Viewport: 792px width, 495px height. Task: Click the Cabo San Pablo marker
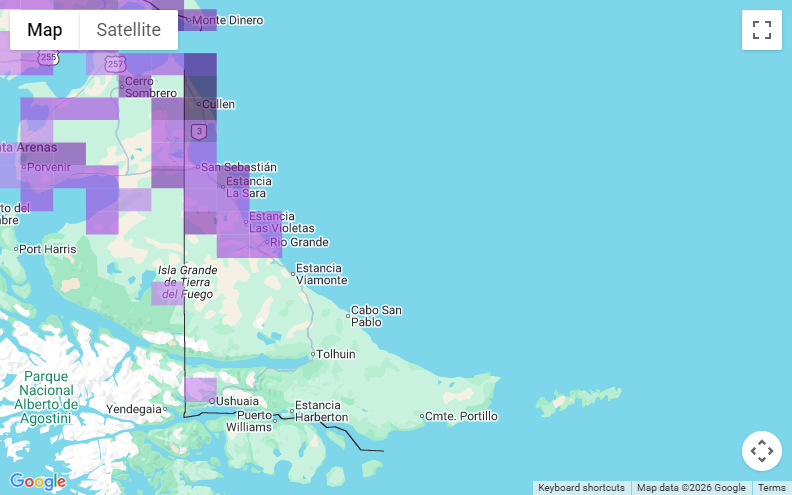point(348,316)
